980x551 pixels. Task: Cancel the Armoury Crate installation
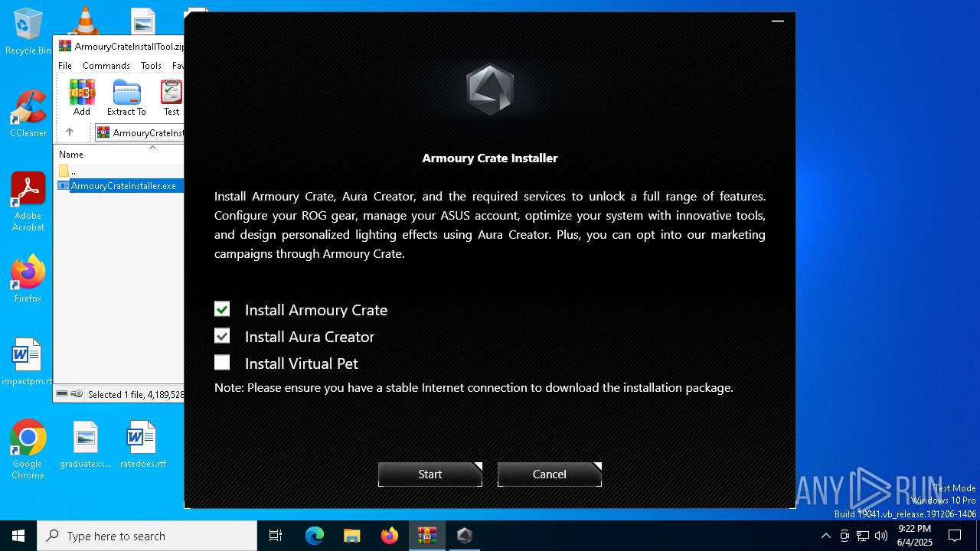550,474
